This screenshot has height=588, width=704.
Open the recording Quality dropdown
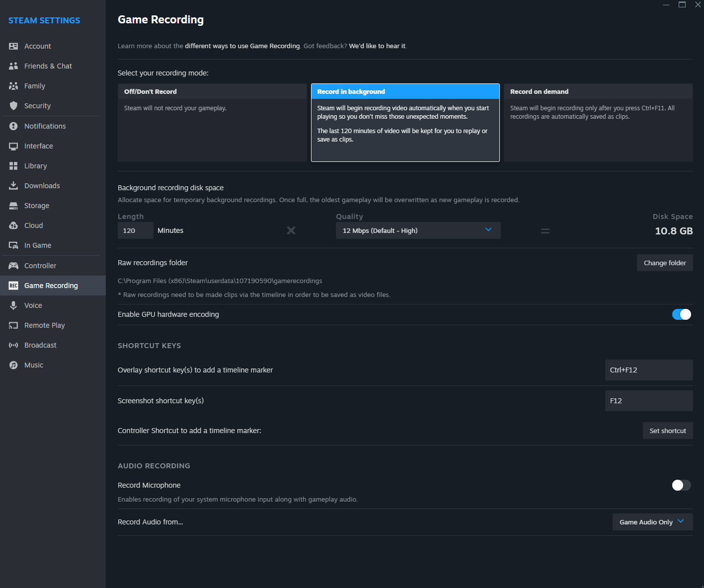[418, 230]
